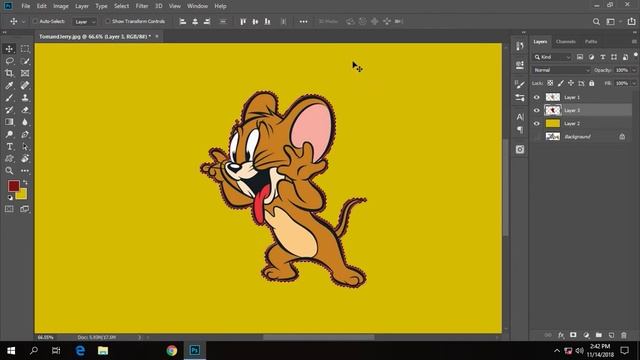The height and width of the screenshot is (360, 640).
Task: Toggle layer filtering on/off switch
Action: pos(636,55)
